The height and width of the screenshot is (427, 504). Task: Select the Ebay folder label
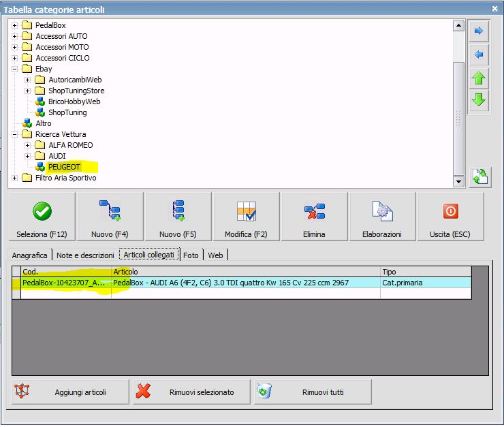(x=44, y=69)
